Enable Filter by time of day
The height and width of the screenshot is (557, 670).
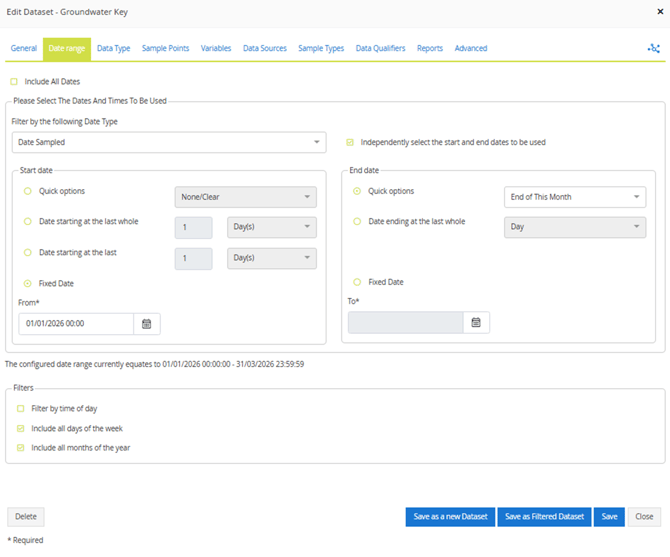(21, 408)
